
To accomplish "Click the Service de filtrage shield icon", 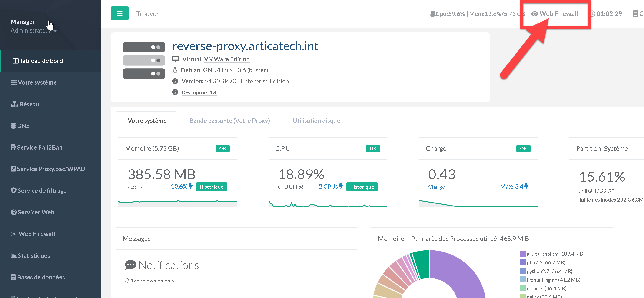I will coord(13,191).
